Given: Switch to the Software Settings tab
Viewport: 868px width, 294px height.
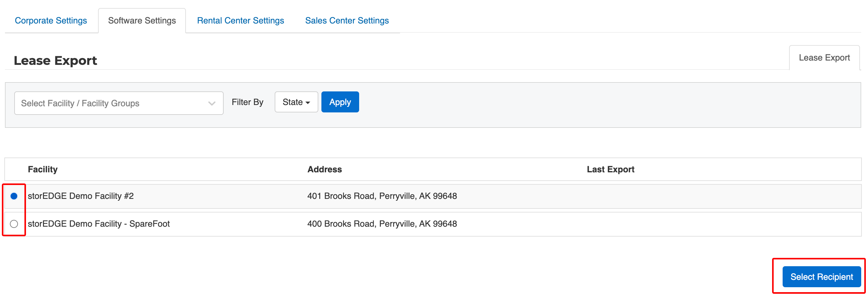Looking at the screenshot, I should [142, 20].
